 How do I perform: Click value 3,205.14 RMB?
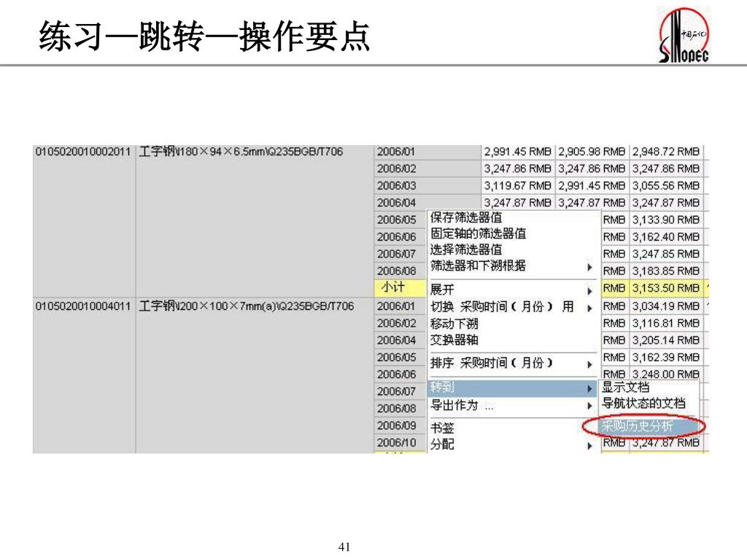[665, 341]
